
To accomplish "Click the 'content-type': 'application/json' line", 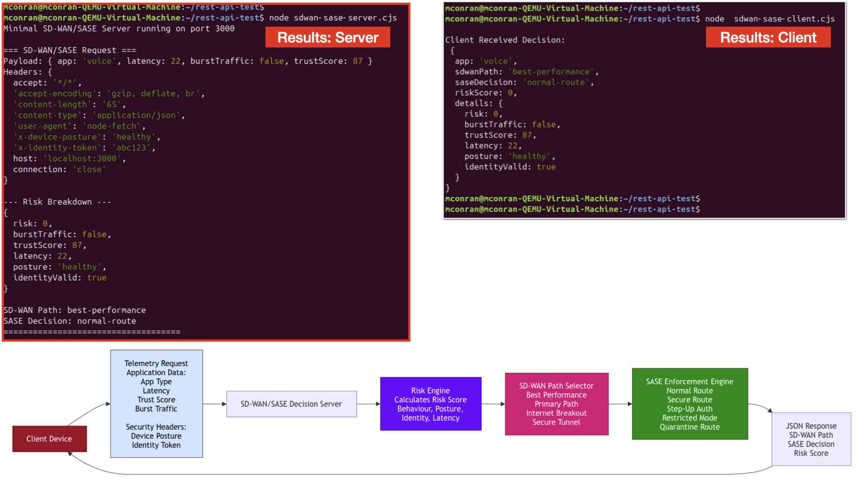I will tap(99, 115).
